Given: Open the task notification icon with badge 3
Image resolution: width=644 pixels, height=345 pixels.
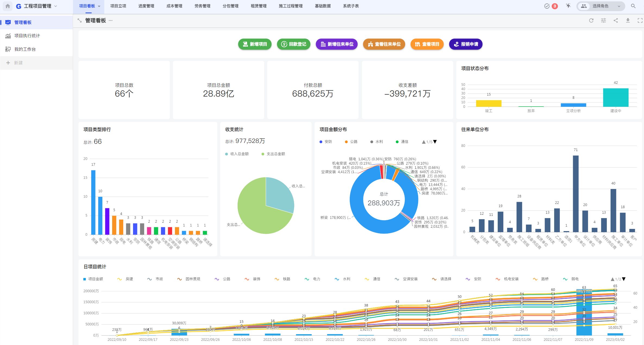Looking at the screenshot, I should pyautogui.click(x=551, y=6).
